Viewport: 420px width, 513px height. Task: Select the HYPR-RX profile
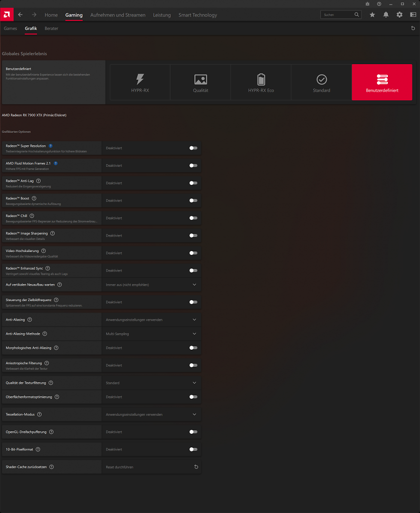coord(140,82)
